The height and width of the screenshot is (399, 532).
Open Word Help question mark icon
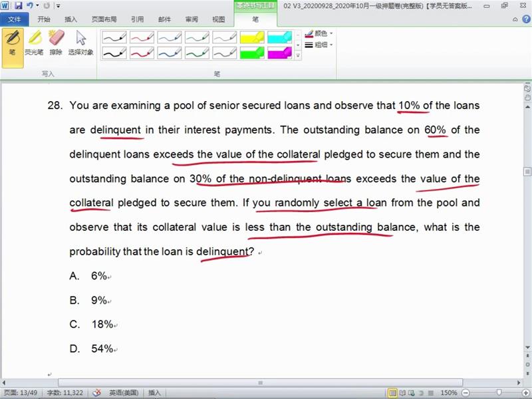[526, 19]
